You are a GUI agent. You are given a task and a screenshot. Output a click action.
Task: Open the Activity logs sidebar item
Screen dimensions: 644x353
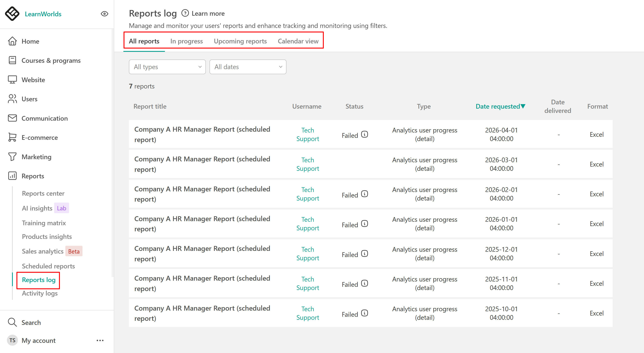click(x=40, y=293)
